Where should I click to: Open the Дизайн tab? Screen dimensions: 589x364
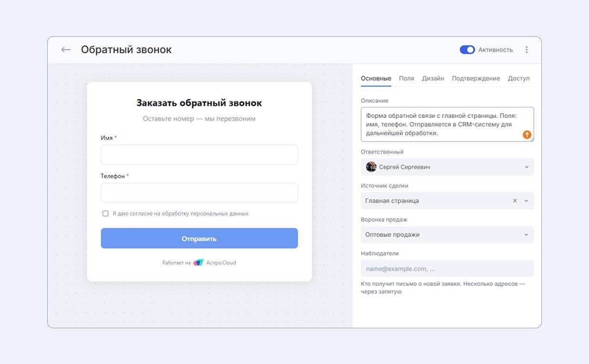(433, 78)
